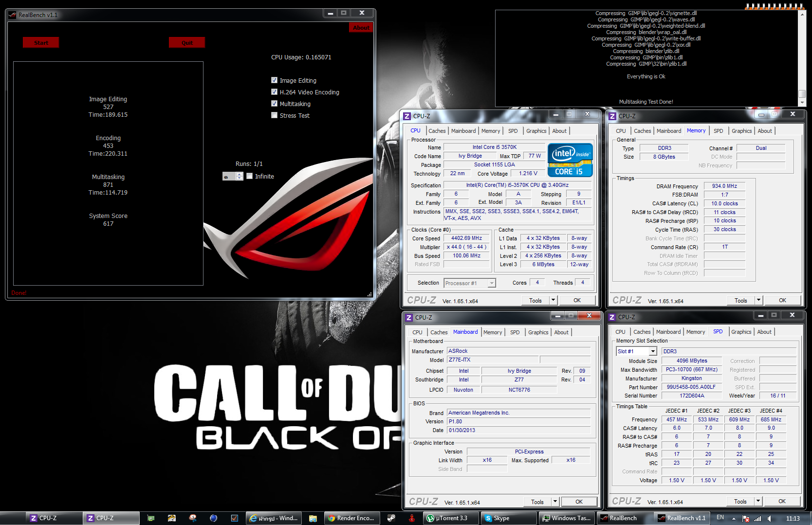The image size is (812, 525).
Task: Open Memory tab in the CPU-Z memory slot window
Action: [x=696, y=332]
